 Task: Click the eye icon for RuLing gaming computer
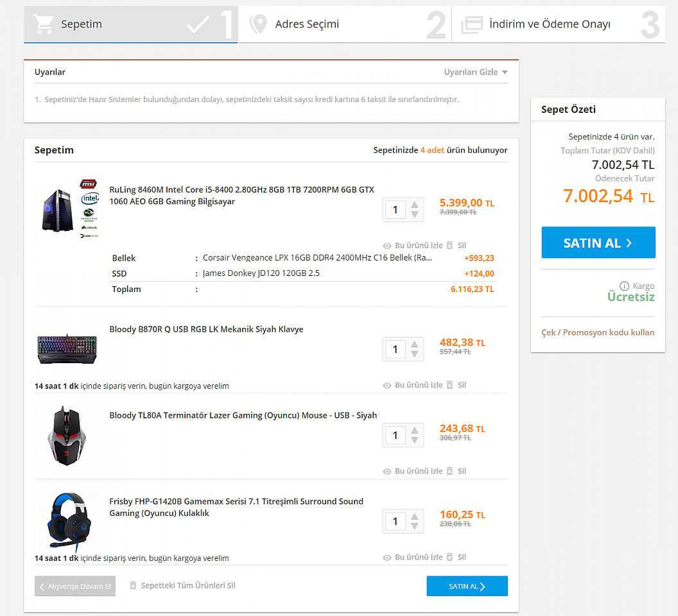coord(387,246)
